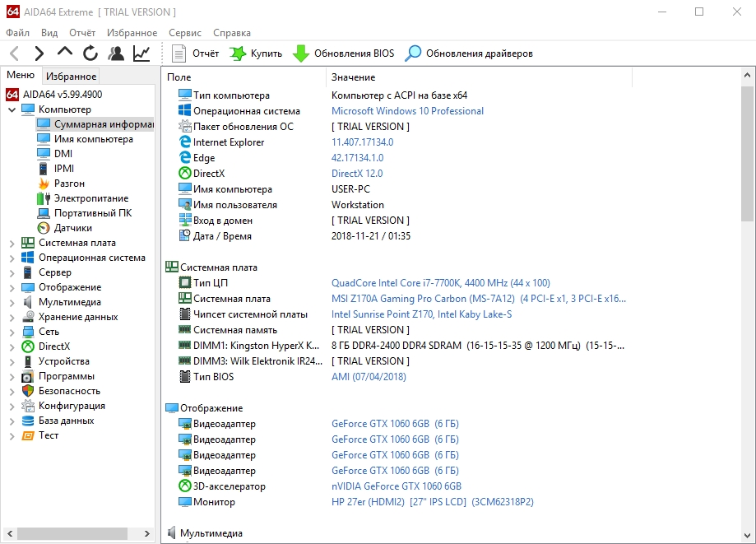Open Электропитание battery icon item
This screenshot has width=756, height=544.
tap(44, 198)
